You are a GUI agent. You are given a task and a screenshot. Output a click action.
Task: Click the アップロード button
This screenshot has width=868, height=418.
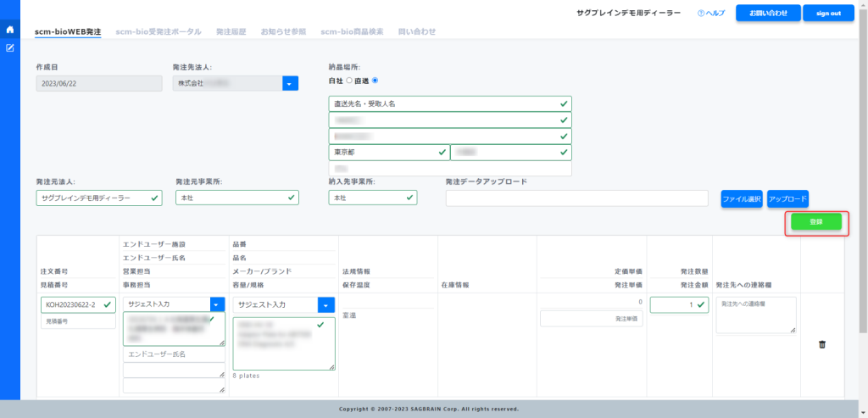(x=787, y=198)
